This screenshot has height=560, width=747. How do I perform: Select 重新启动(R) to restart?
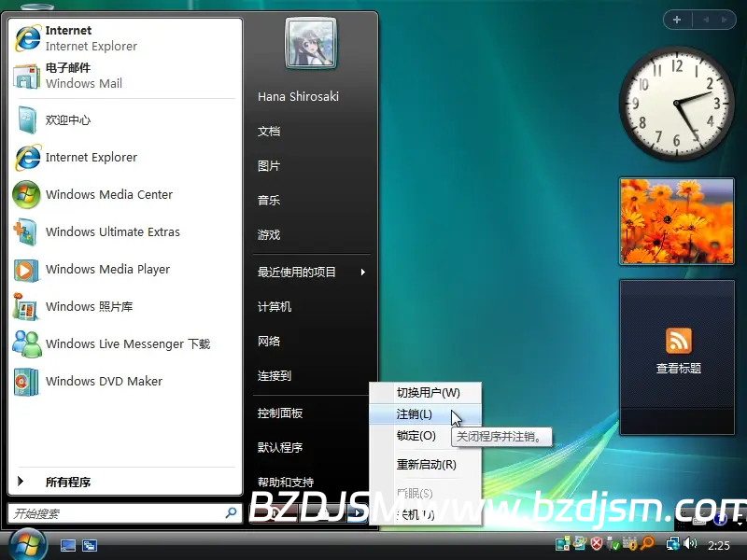click(x=427, y=464)
